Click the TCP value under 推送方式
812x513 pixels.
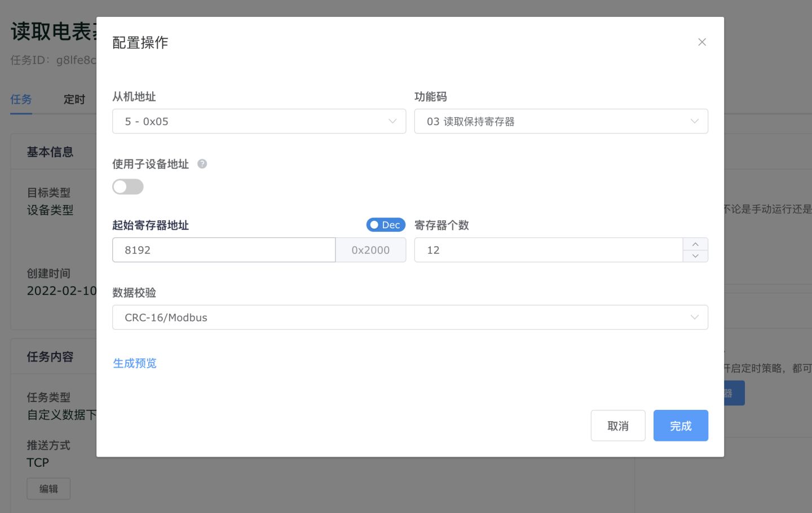tap(38, 462)
